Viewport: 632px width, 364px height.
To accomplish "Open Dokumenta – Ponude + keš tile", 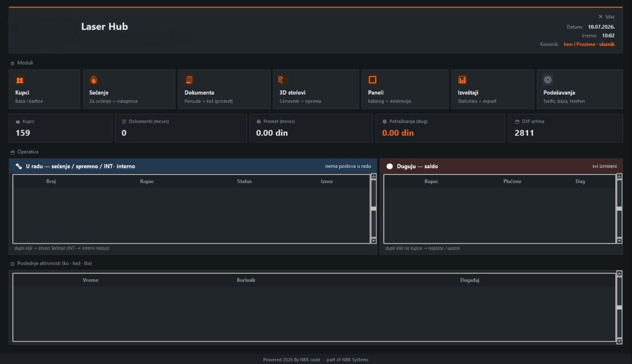I will [x=224, y=89].
